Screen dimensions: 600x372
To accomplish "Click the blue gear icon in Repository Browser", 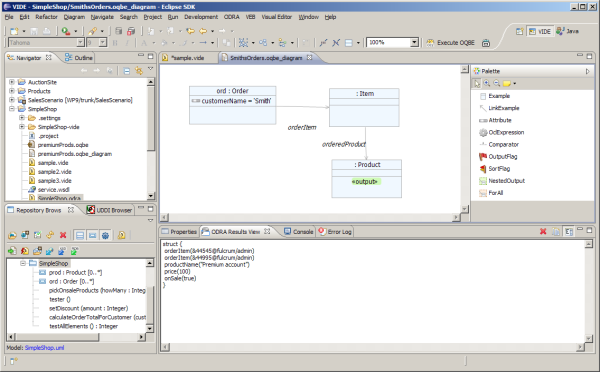I will (105, 235).
